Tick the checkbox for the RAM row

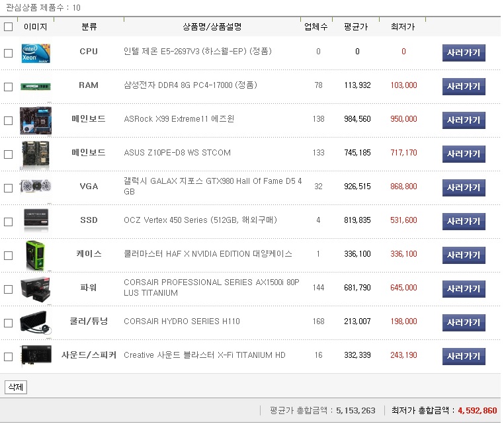pos(9,87)
